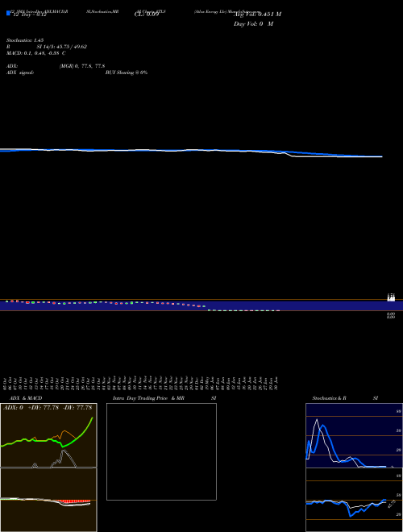
Task: Click the 'SI 14/3: 45.75 / 49.62' value
Action: coord(62,47)
